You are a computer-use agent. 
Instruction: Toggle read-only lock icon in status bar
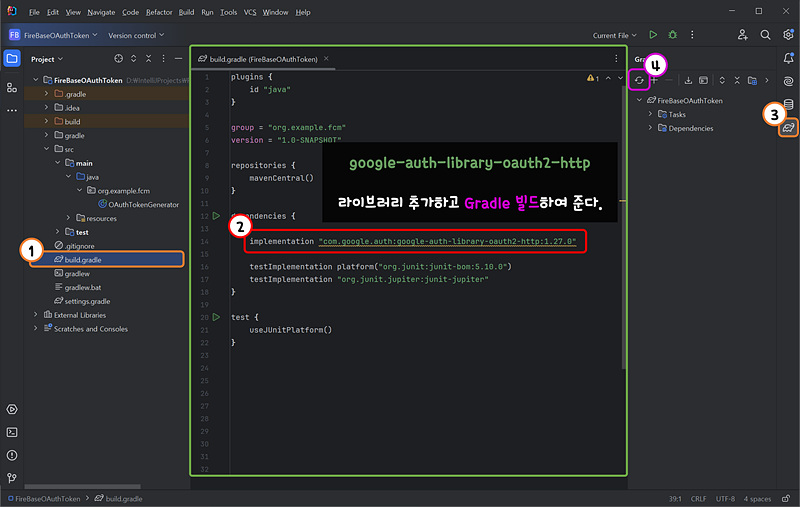(x=786, y=498)
